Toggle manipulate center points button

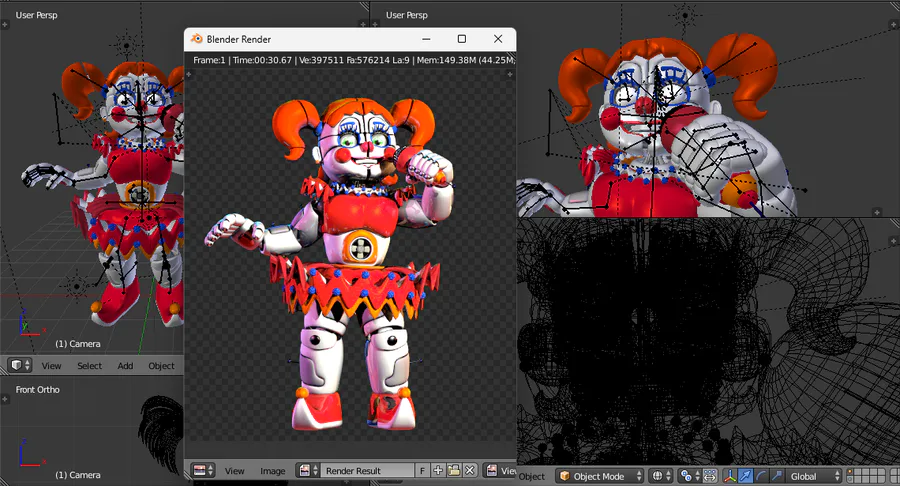[710, 476]
